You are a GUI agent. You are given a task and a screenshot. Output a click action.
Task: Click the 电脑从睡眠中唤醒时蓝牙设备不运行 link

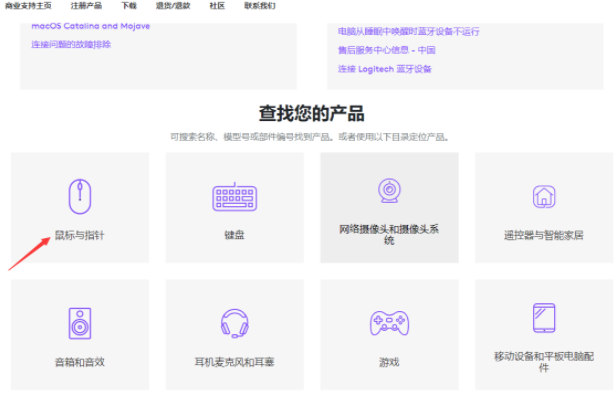click(409, 31)
